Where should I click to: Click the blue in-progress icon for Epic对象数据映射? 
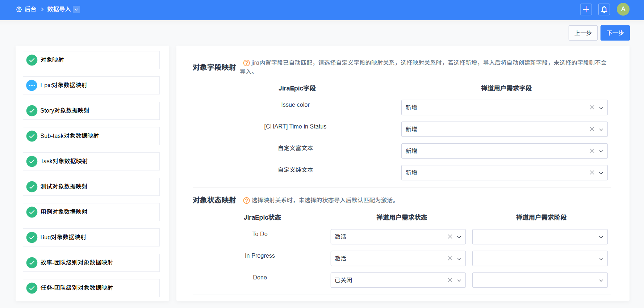tap(32, 85)
